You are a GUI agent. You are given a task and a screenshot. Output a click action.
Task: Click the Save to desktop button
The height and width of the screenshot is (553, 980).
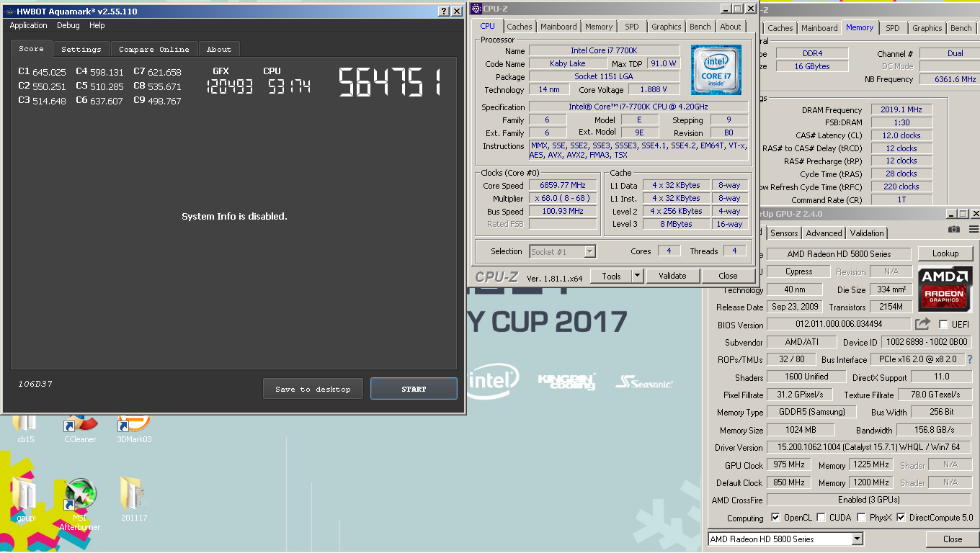pos(313,389)
